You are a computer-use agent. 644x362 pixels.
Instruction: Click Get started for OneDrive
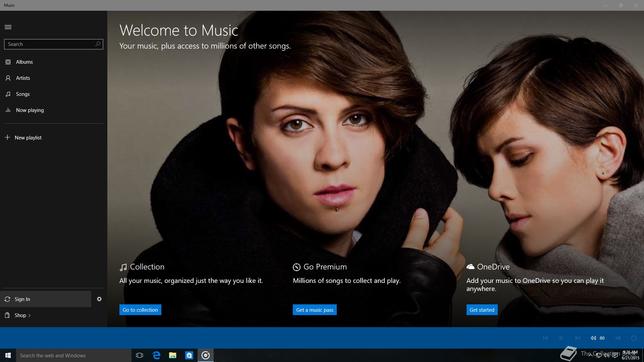[482, 310]
